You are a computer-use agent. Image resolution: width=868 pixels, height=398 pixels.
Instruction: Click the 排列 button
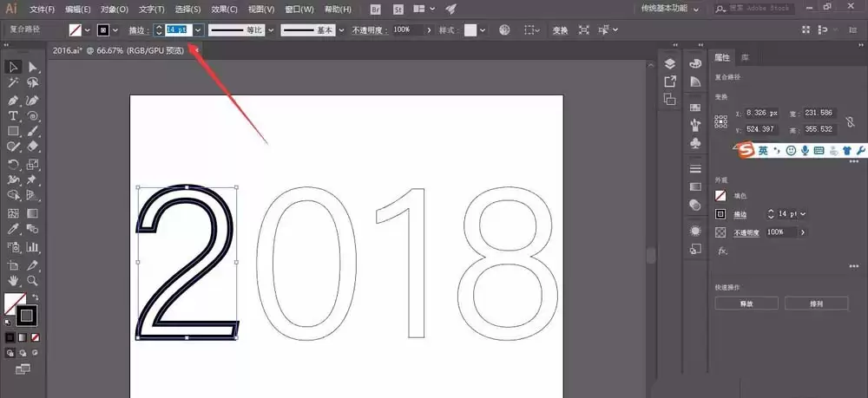[x=816, y=303]
